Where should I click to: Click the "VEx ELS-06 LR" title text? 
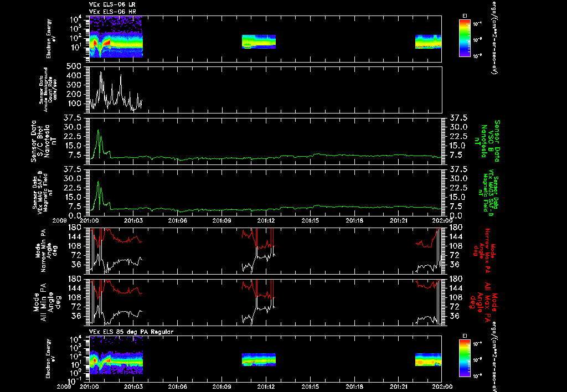click(112, 4)
